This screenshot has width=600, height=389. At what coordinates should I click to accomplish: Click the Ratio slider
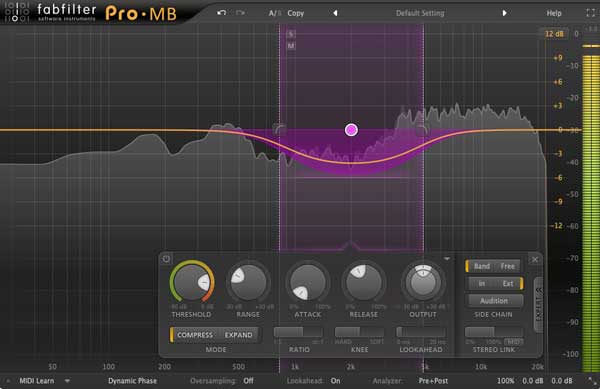click(298, 332)
